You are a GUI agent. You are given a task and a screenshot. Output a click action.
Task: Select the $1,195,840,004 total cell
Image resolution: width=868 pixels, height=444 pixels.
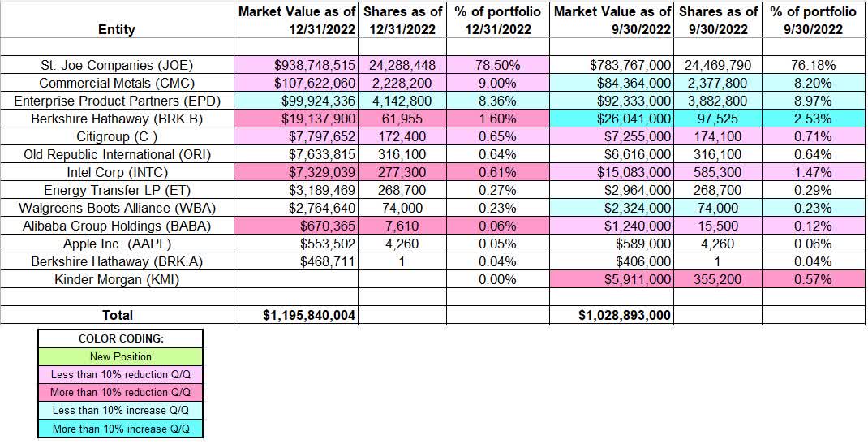click(x=295, y=314)
